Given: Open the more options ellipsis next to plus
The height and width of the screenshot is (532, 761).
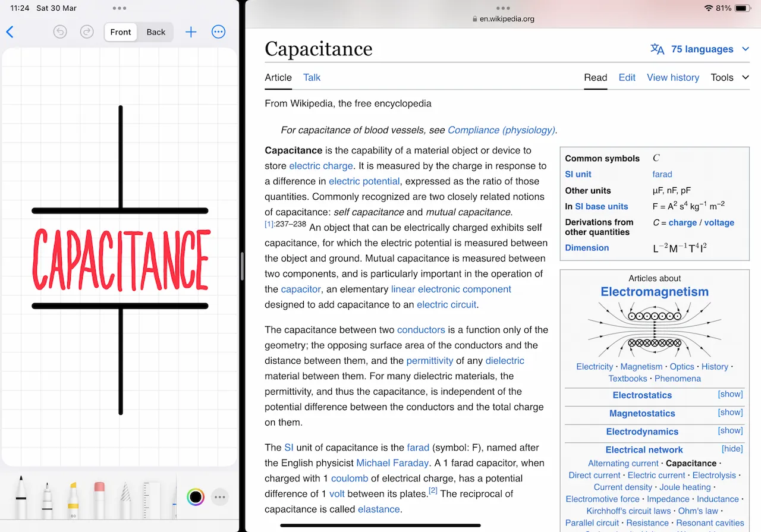Looking at the screenshot, I should point(218,32).
